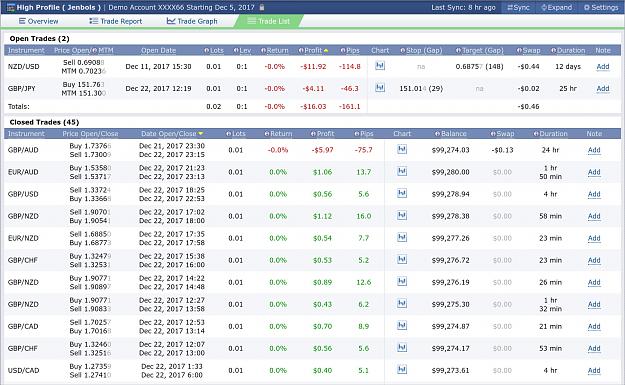Open chart icon for GBP/CHF trade at $99,276.72

click(402, 259)
